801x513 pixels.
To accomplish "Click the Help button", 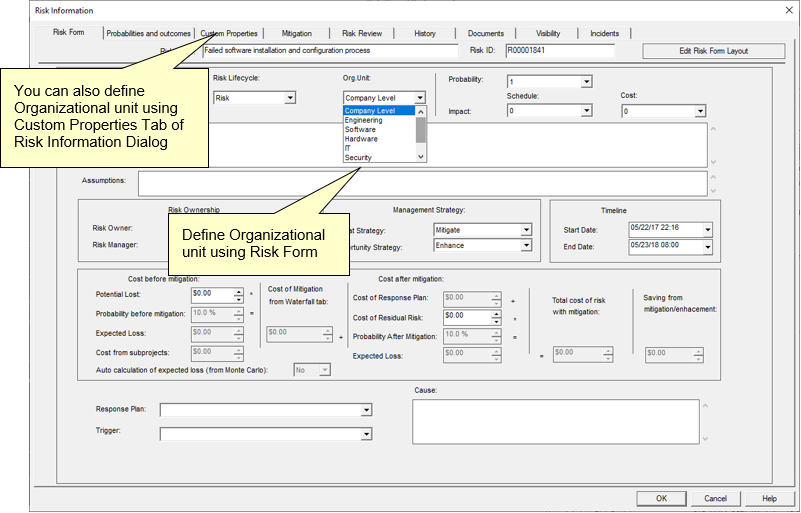I will click(769, 498).
